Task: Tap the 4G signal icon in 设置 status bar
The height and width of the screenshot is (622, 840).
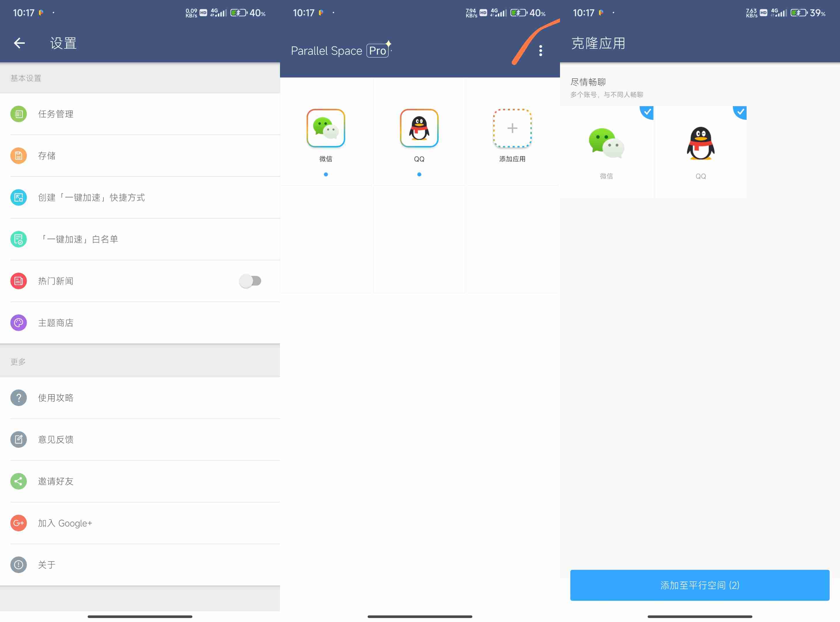Action: (218, 12)
